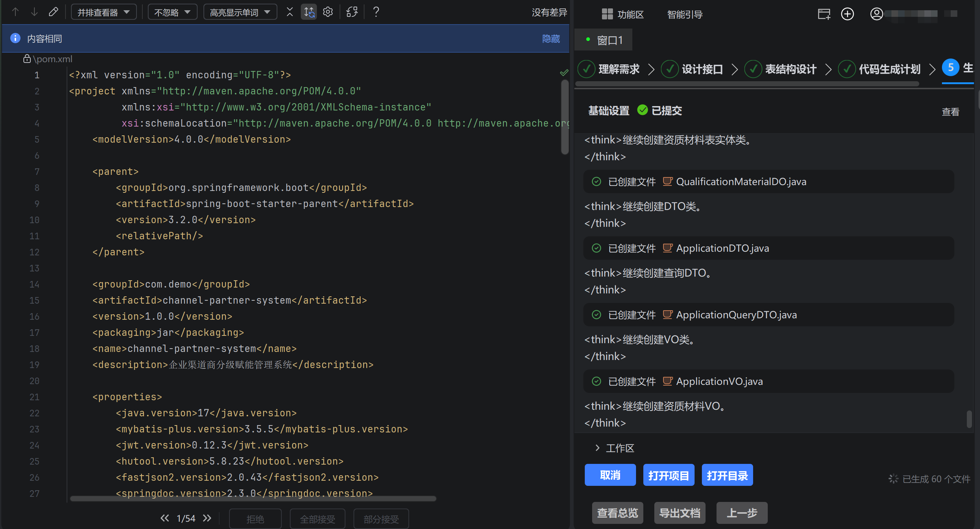This screenshot has width=980, height=529.
Task: Click the pencil edit icon
Action: (x=54, y=12)
